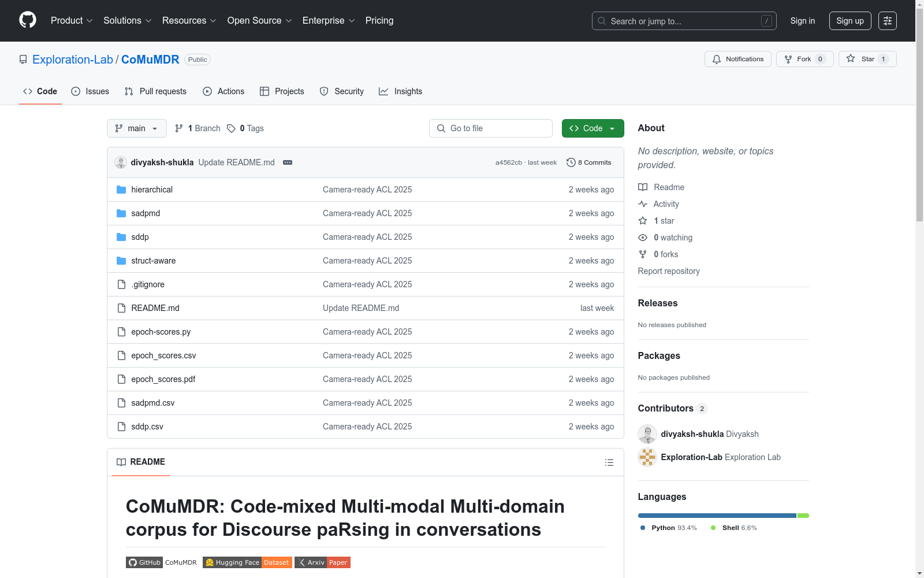Click the commits history clock icon
924x578 pixels.
coord(571,162)
